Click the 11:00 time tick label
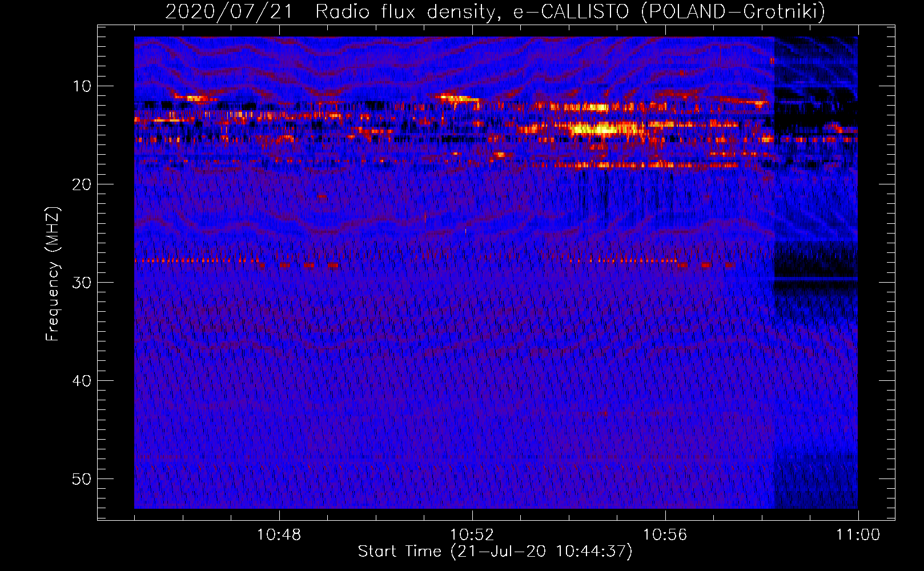Image resolution: width=924 pixels, height=571 pixels. [858, 535]
